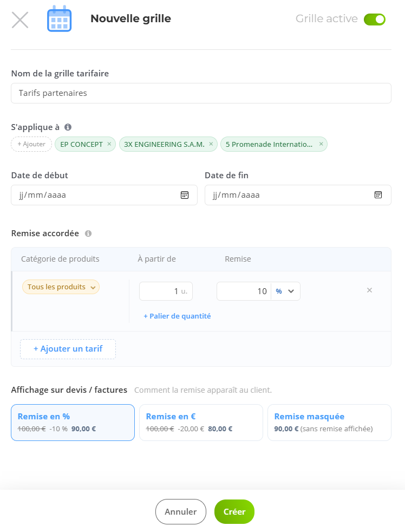This screenshot has height=532, width=405.
Task: Remove the EP CONCEPT tag
Action: tap(109, 144)
